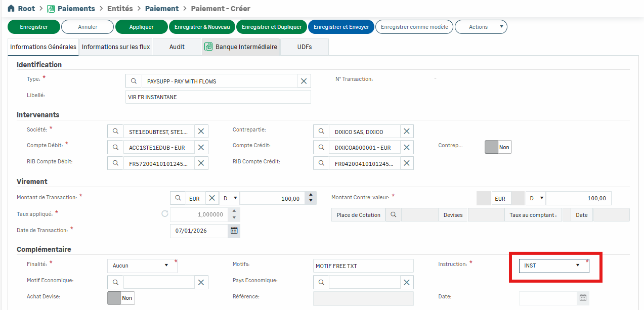The image size is (644, 310).
Task: Search Place de Cotation lookup icon
Action: 393,215
